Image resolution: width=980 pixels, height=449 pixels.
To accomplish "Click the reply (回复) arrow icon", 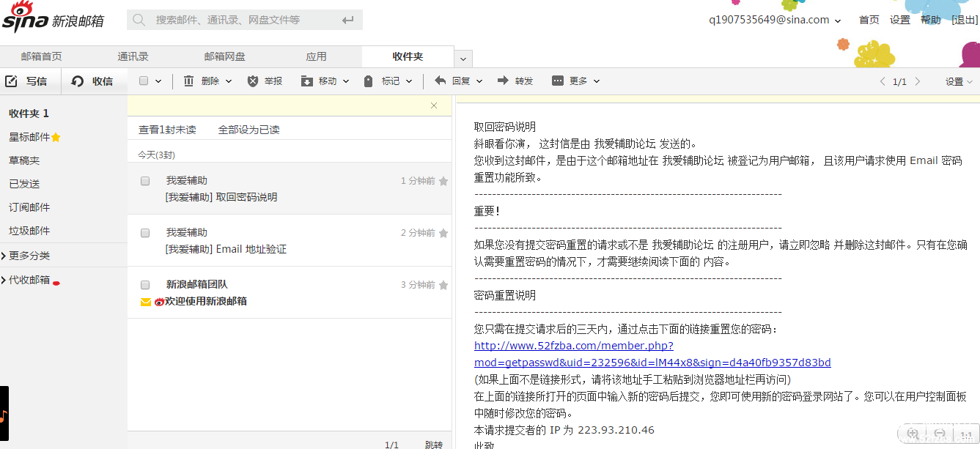I will 440,81.
